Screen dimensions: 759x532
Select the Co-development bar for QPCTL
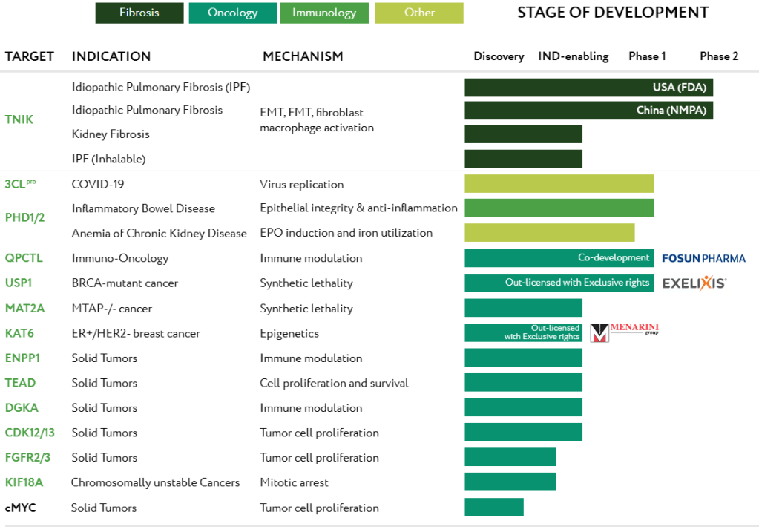[x=559, y=257]
